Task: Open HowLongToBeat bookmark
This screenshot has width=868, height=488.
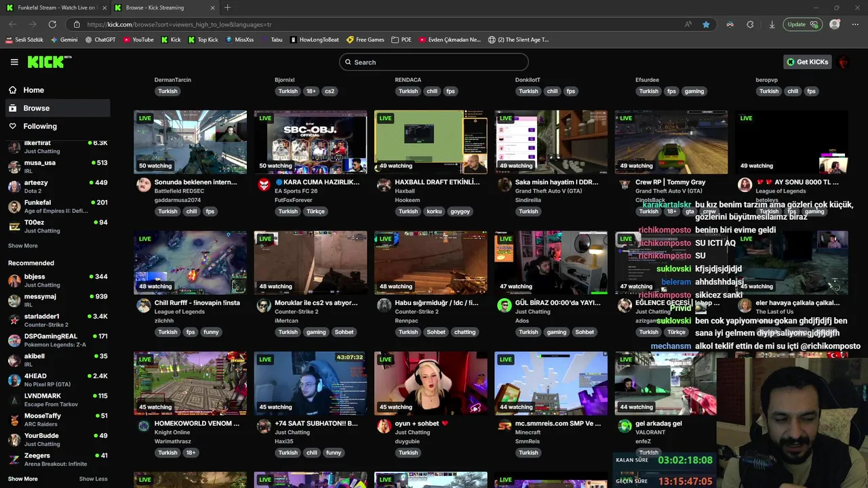Action: pos(314,40)
